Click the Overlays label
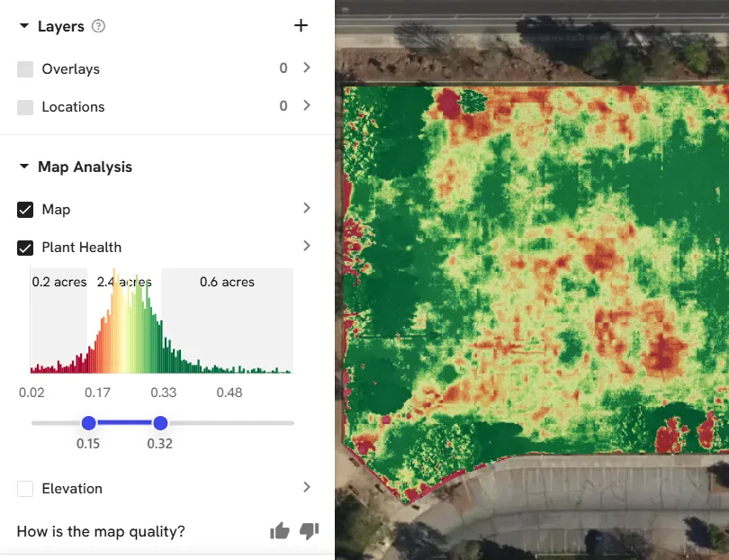This screenshot has height=560, width=729. pos(71,69)
